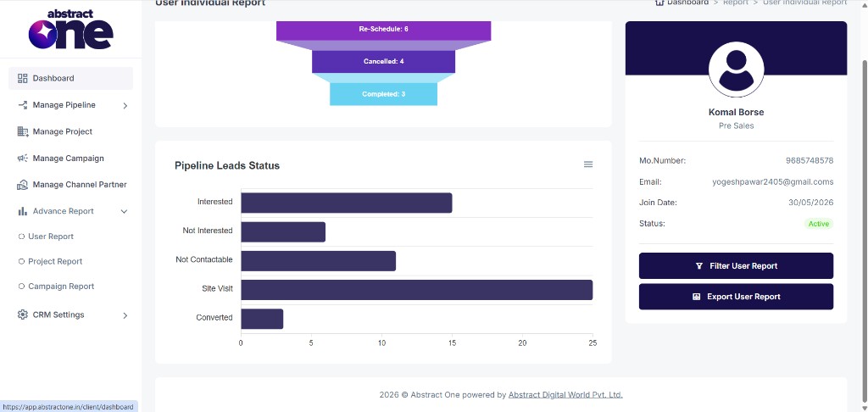Viewport: 868px width, 412px height.
Task: Click the Active status badge
Action: (819, 224)
